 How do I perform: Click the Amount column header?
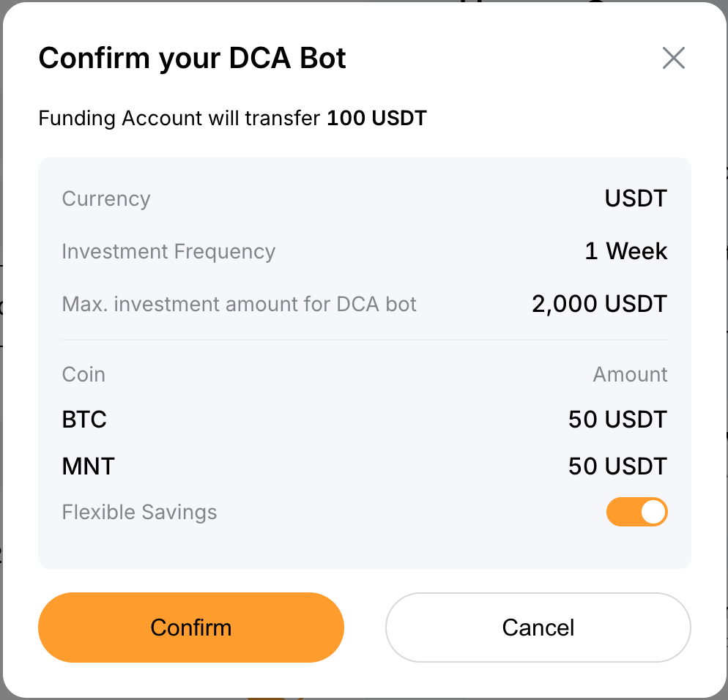[630, 374]
